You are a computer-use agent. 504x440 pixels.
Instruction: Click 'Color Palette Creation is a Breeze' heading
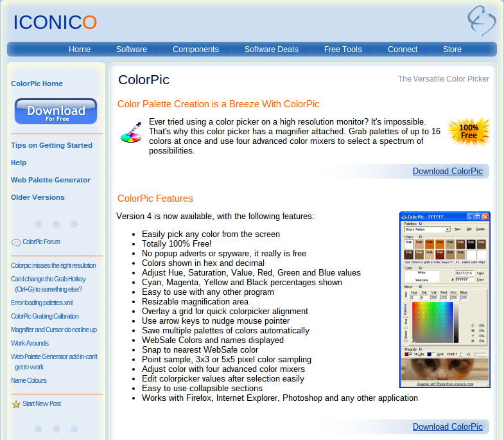click(218, 104)
